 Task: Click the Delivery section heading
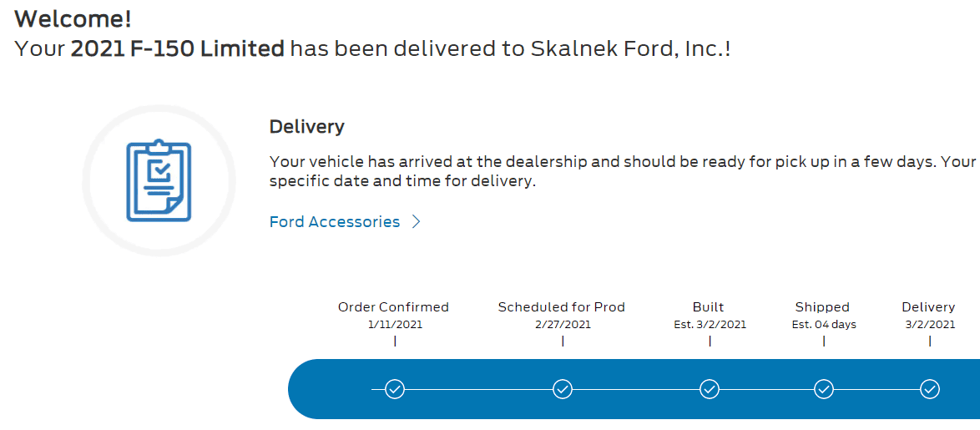(x=306, y=127)
